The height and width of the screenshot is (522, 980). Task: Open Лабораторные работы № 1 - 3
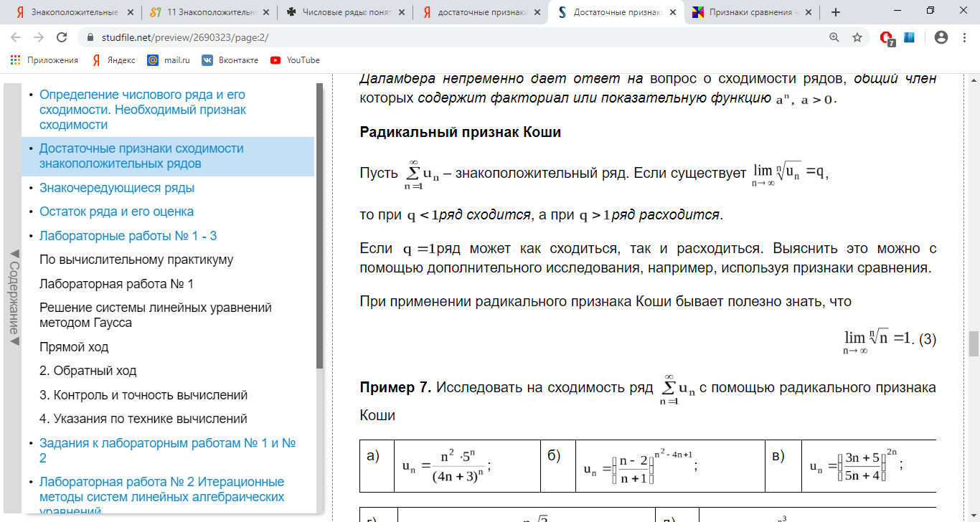128,236
